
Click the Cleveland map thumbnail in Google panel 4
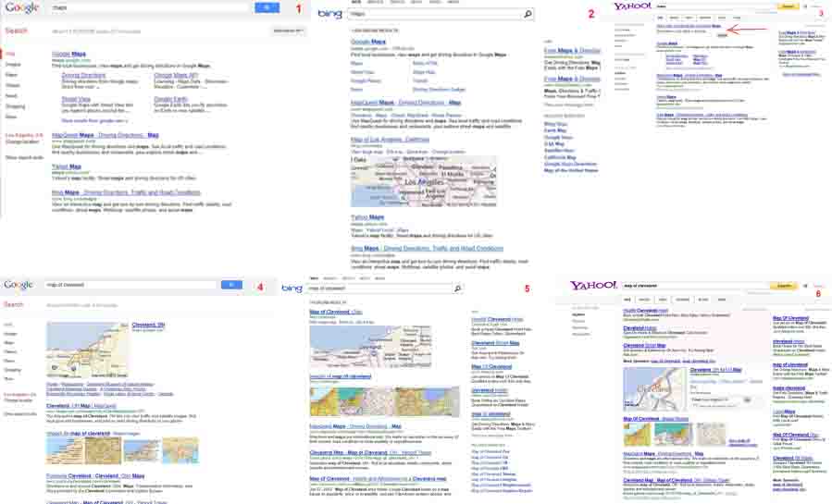click(x=87, y=350)
